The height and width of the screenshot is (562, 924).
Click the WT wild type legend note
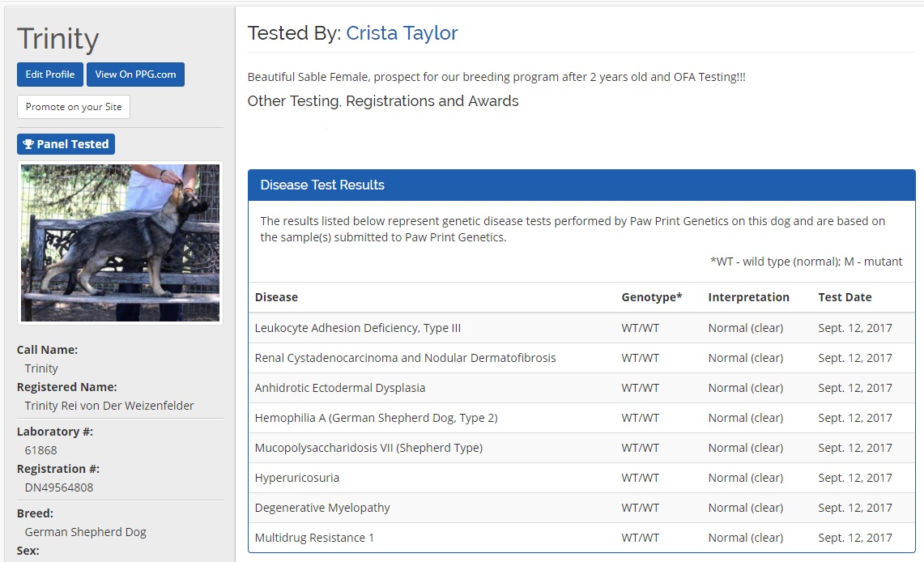806,262
